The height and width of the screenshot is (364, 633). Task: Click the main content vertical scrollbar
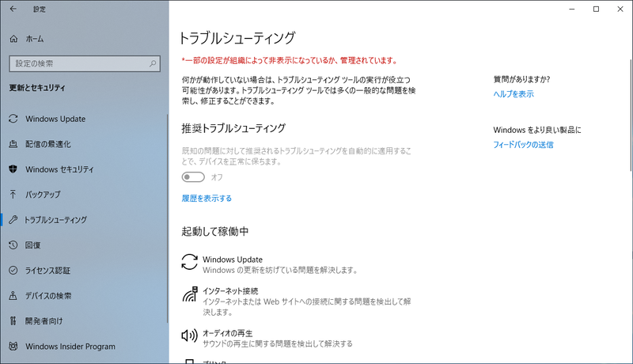tap(631, 115)
